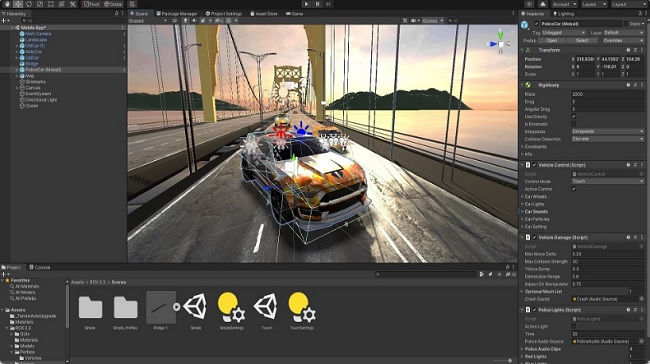Open Vehicle Control context menu dots

click(x=642, y=165)
